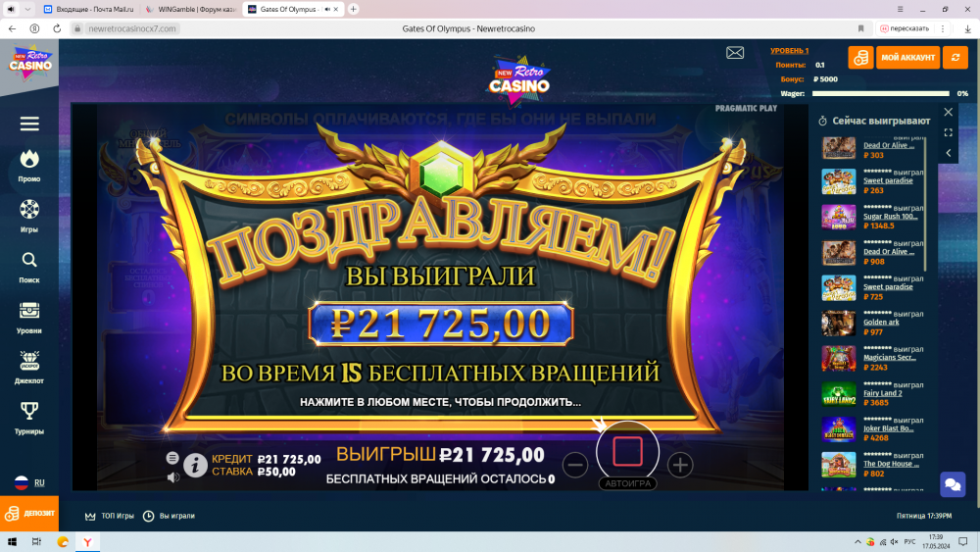Viewport: 980px width, 552px height.
Task: Click the Депозит deposit button
Action: (x=29, y=513)
